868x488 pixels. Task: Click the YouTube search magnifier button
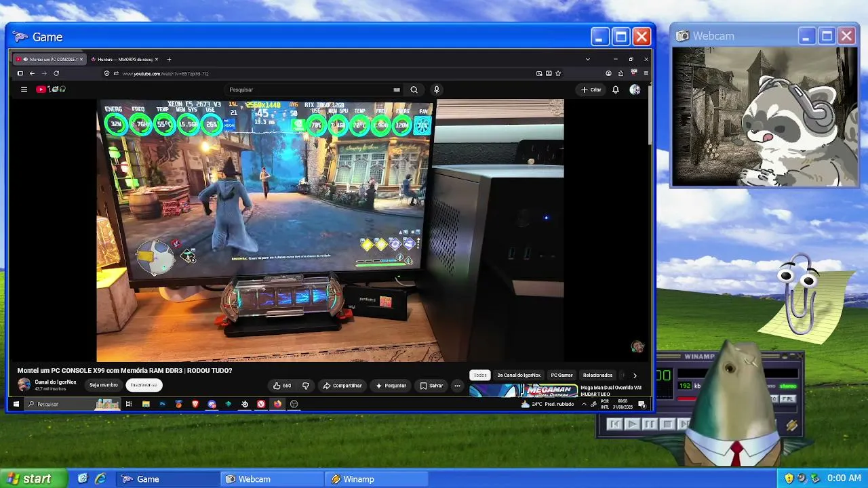click(x=414, y=89)
